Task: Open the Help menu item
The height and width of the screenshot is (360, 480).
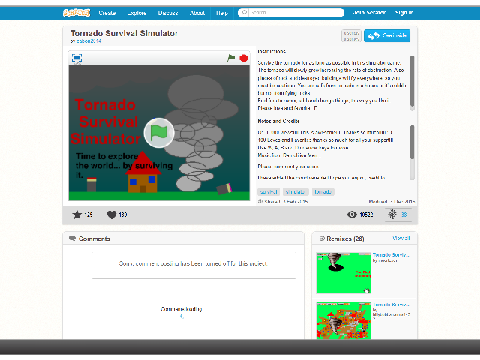Action: click(222, 13)
